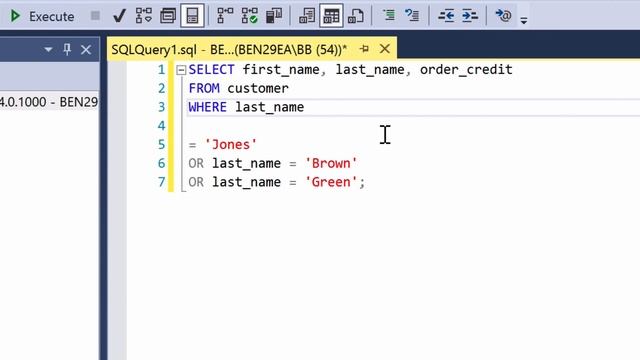Select Results to Text output
640x360 pixels.
coord(307,16)
